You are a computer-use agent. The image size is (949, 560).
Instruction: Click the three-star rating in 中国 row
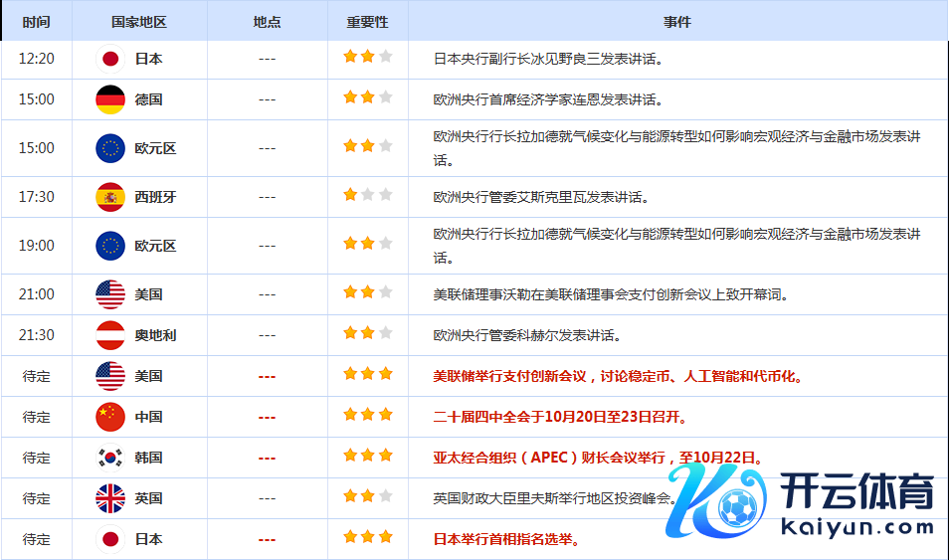pyautogui.click(x=367, y=416)
